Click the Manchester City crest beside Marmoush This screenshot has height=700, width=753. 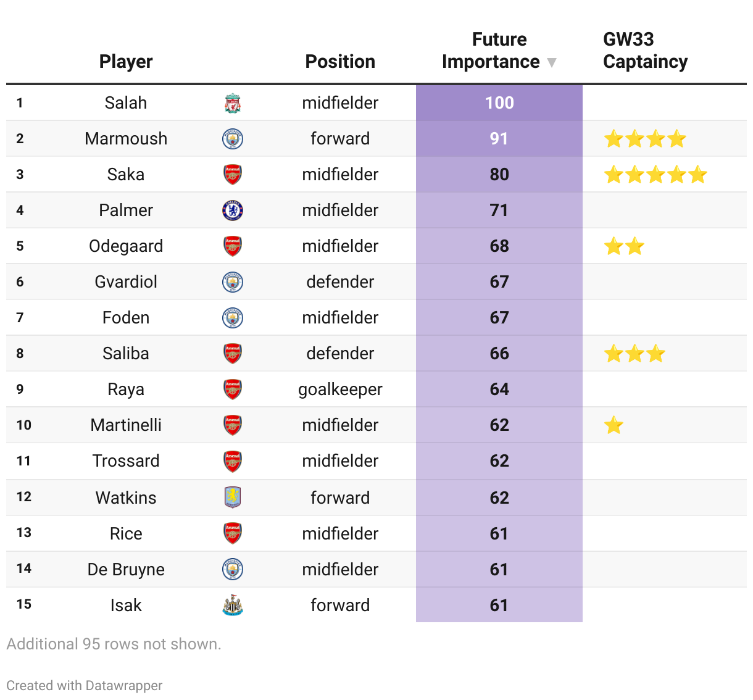[233, 139]
